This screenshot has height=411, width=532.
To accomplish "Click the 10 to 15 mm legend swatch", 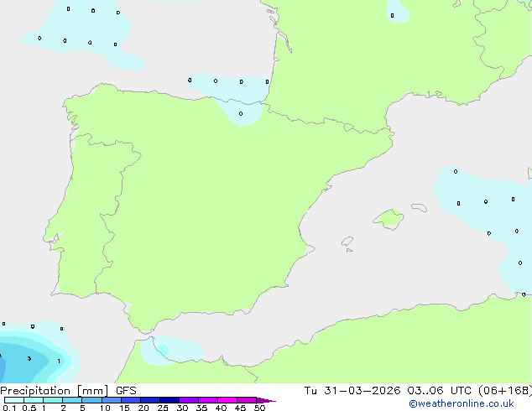I will click(112, 400).
